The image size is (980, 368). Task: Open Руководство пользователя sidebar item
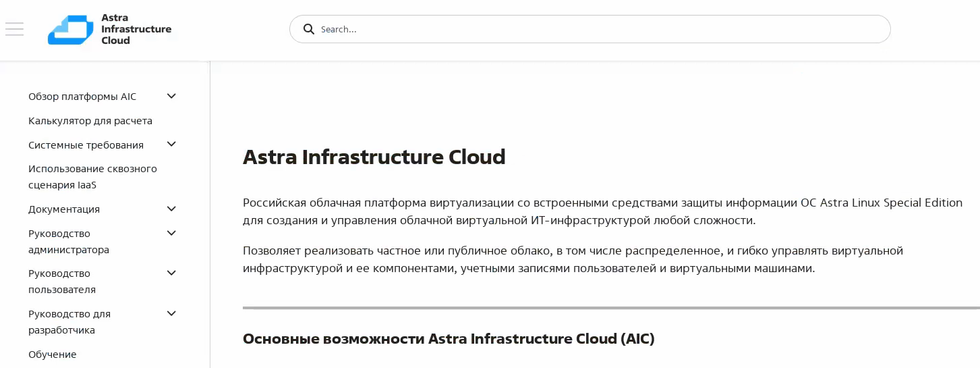coord(62,282)
